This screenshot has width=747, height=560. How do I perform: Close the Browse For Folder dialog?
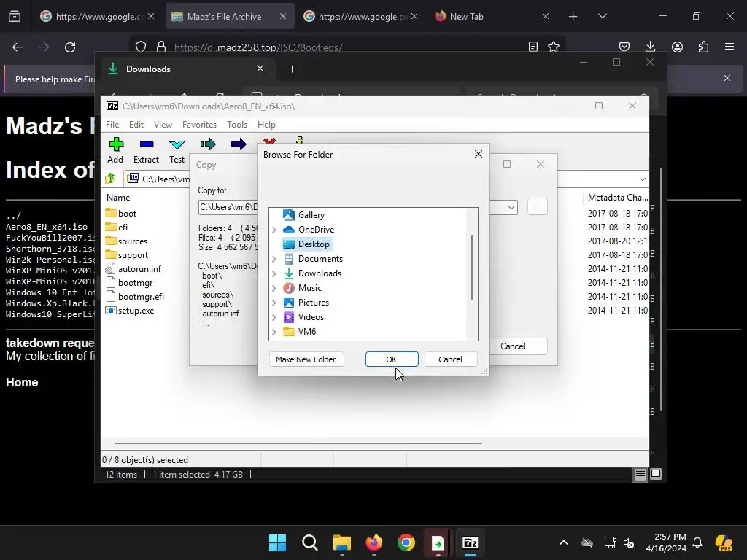pyautogui.click(x=479, y=154)
